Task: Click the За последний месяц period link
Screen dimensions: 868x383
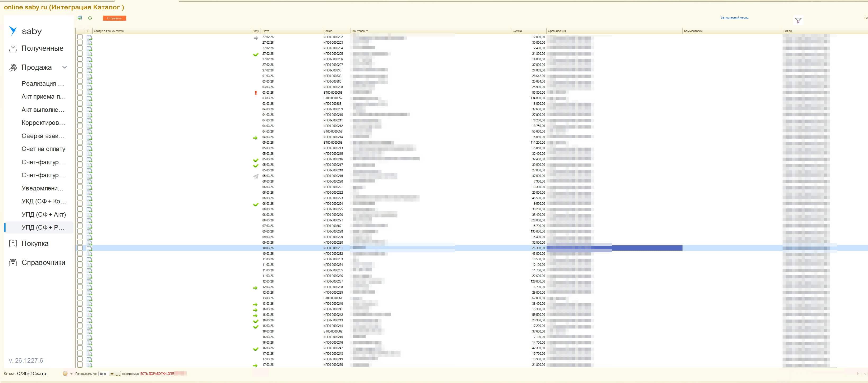Action: [x=734, y=17]
